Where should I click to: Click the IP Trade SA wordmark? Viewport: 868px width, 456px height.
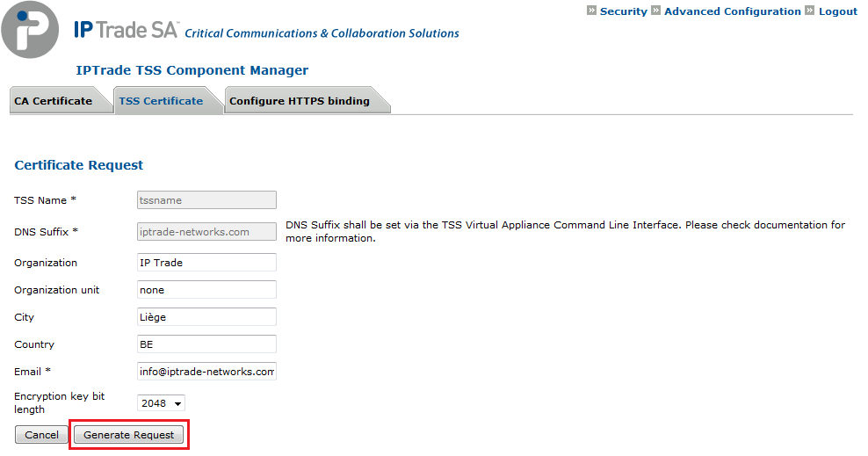pos(127,29)
